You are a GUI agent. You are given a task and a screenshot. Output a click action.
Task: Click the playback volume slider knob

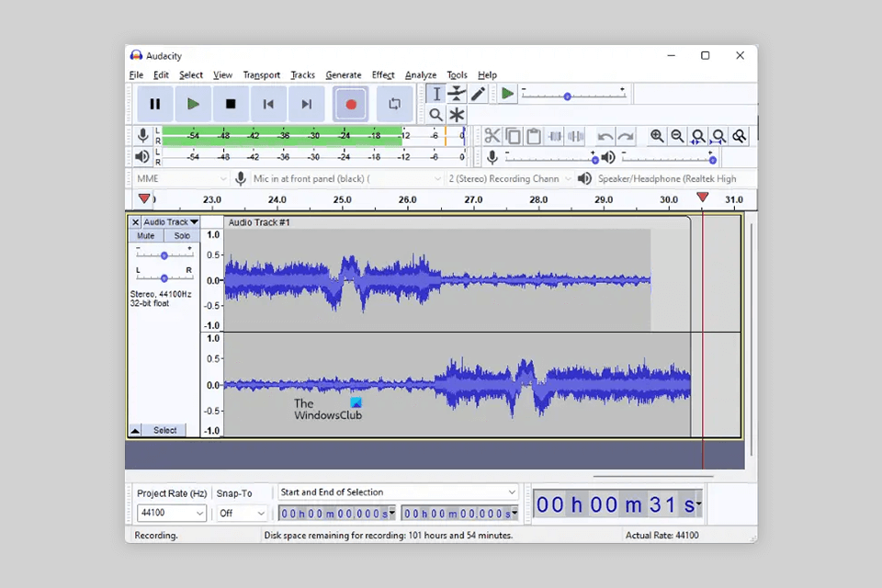[713, 161]
